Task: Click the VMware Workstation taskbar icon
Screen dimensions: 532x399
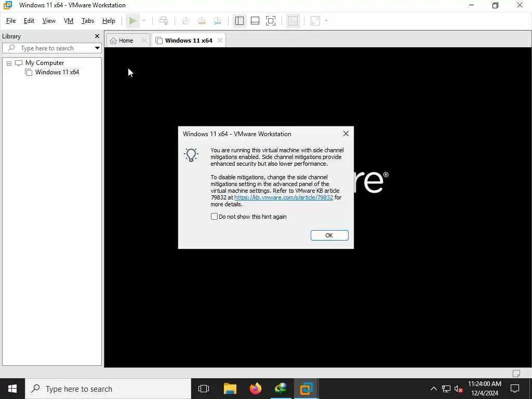Action: (x=307, y=389)
